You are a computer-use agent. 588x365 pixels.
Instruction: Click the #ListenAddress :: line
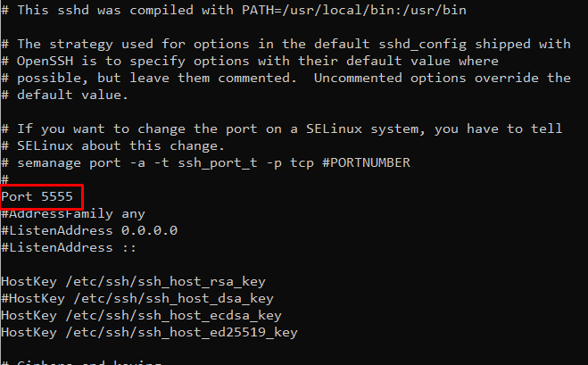point(69,247)
